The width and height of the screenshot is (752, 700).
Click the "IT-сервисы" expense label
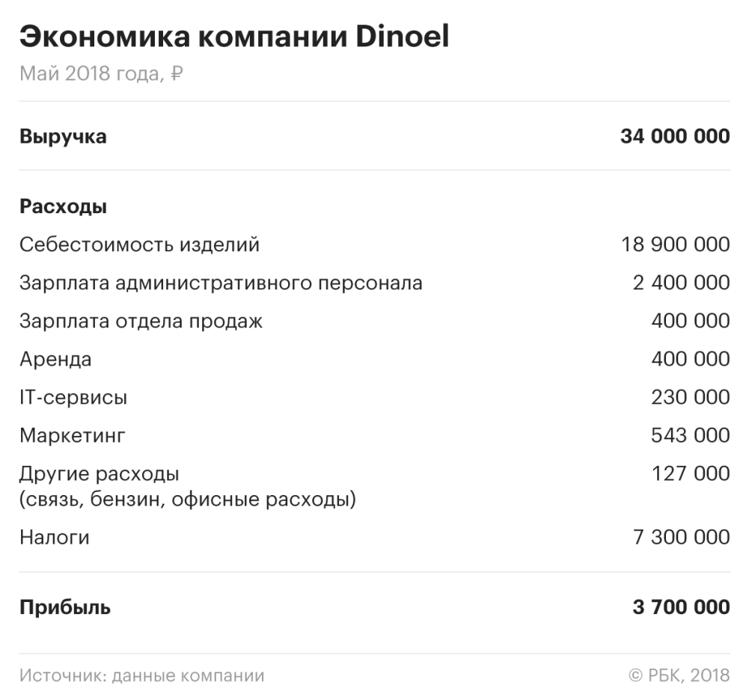(x=73, y=398)
